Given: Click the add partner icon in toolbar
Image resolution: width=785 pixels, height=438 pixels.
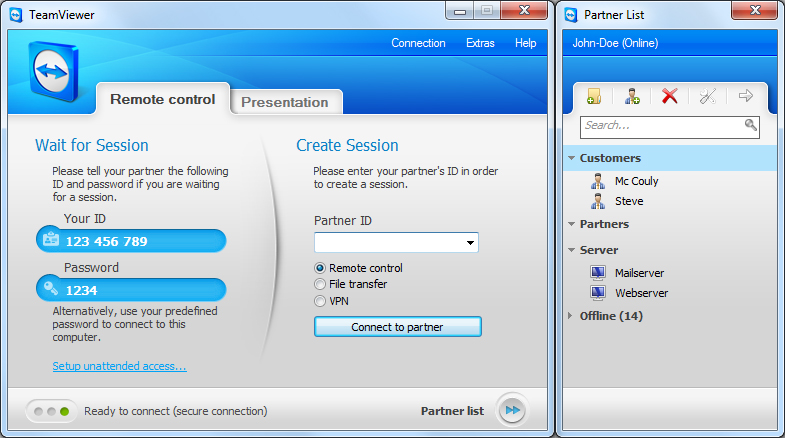Looking at the screenshot, I should [632, 96].
